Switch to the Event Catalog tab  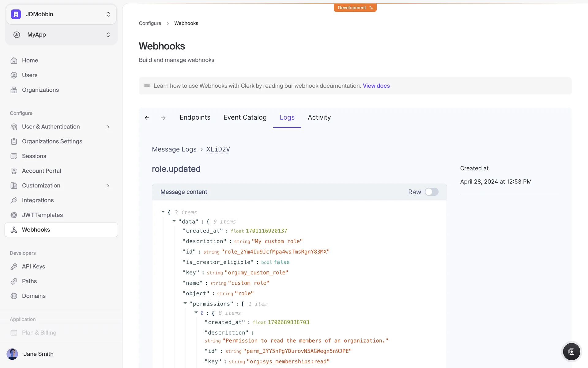(245, 117)
